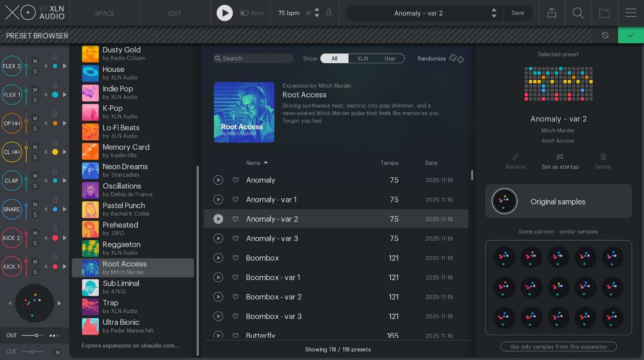The width and height of the screenshot is (644, 360).
Task: Click Use only samples from this expansion
Action: (x=558, y=347)
